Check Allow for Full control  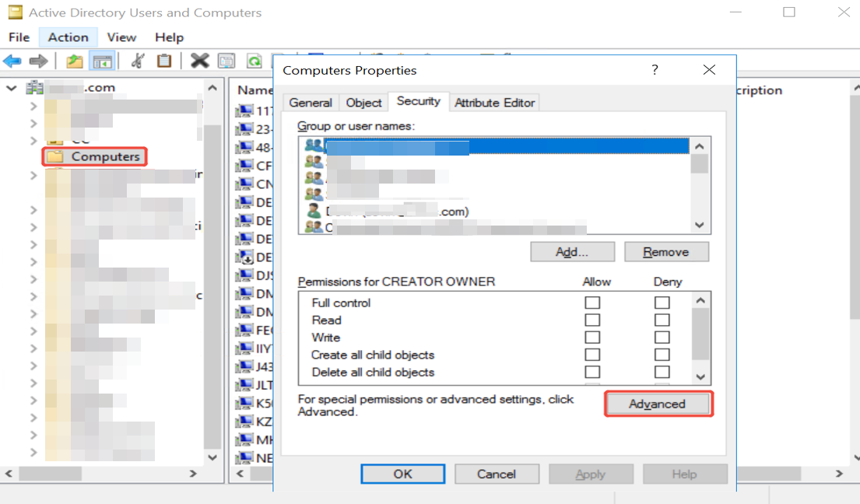(592, 303)
